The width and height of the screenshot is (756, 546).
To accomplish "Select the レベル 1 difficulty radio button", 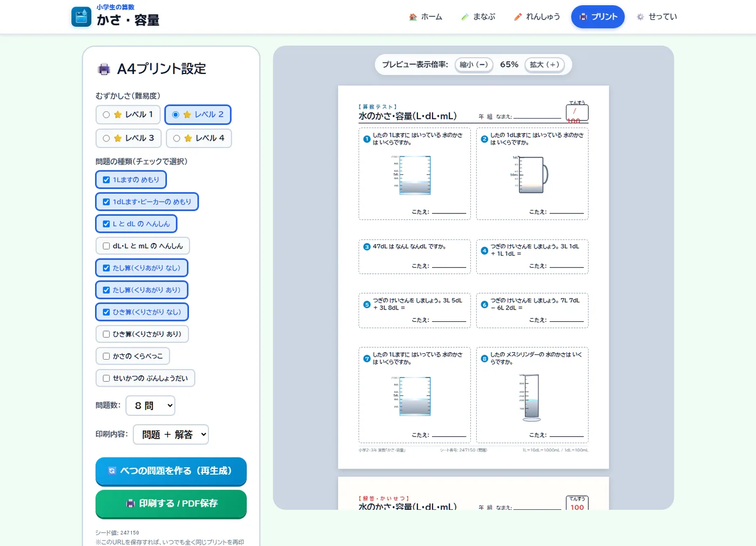I will pyautogui.click(x=106, y=114).
